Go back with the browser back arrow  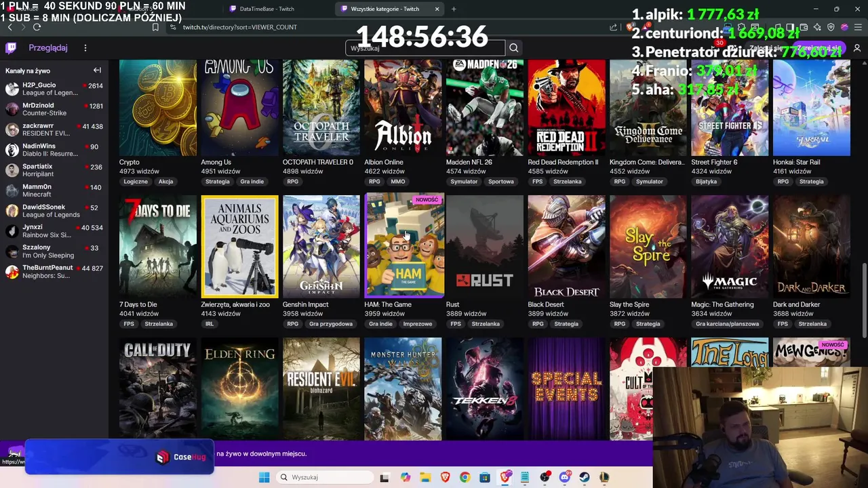click(9, 27)
